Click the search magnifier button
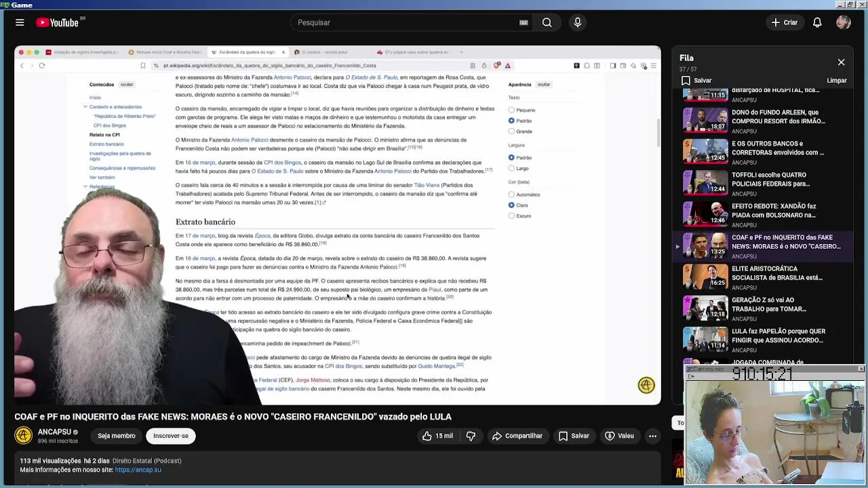The image size is (868, 488). pos(547,22)
